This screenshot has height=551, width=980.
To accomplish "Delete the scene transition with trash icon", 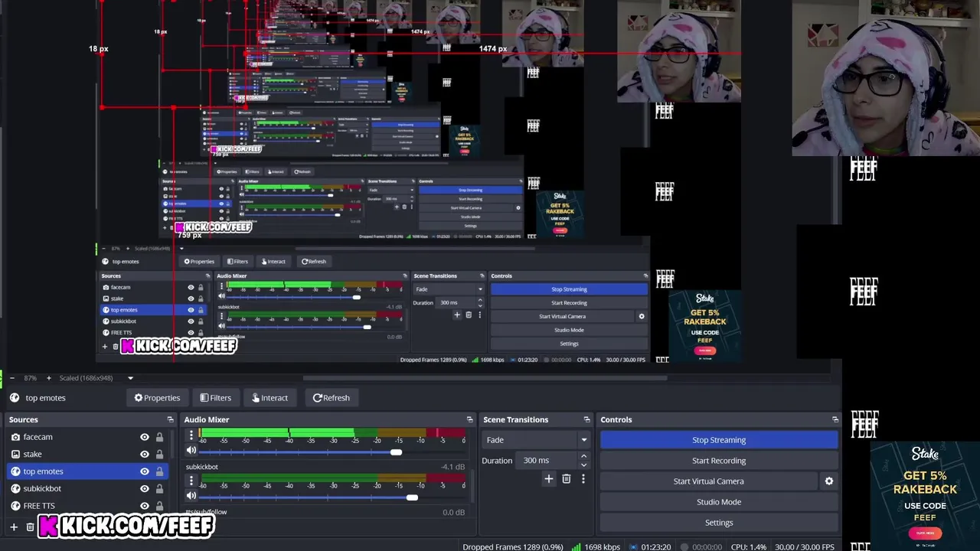I will (x=567, y=479).
